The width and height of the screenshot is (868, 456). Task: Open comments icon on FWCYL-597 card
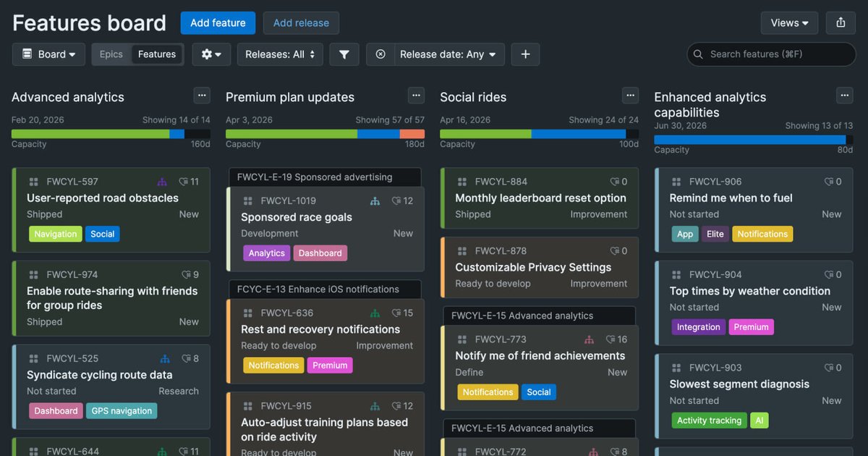(184, 182)
